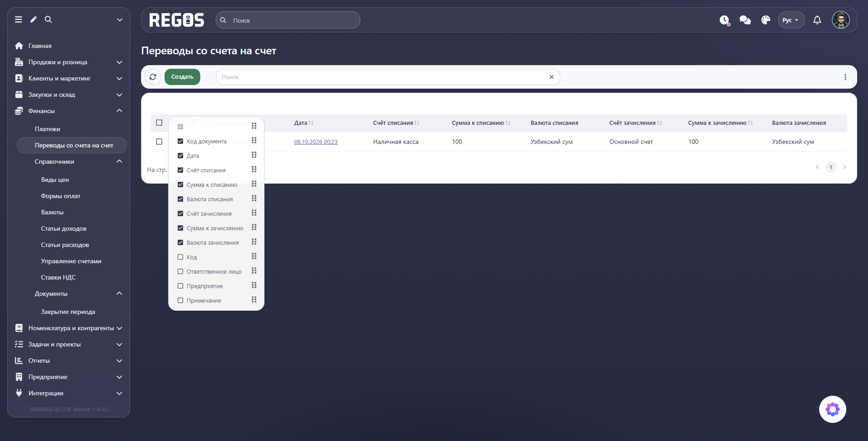Open the purple flower assistant button

[833, 409]
